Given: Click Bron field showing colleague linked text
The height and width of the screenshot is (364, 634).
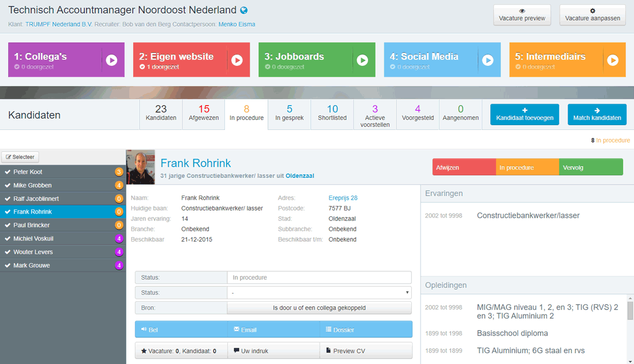Looking at the screenshot, I should [x=319, y=308].
